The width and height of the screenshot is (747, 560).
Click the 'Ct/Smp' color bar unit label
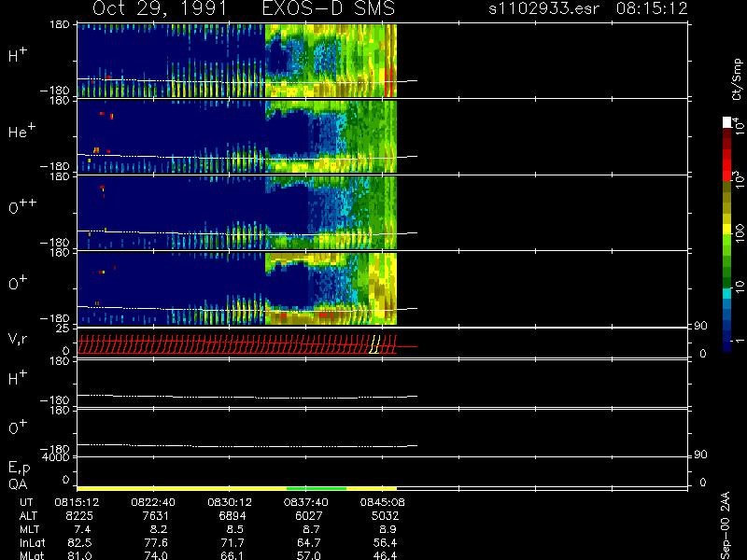[x=737, y=79]
